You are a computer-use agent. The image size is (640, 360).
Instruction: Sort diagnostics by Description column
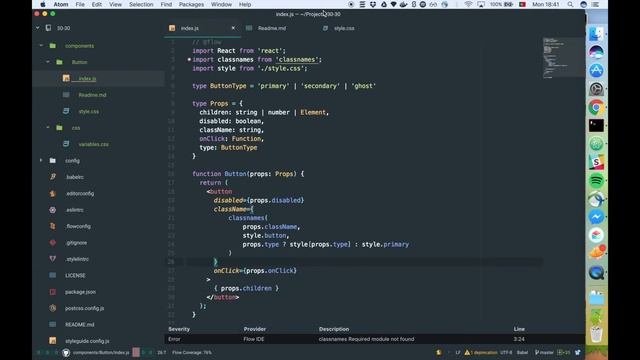334,329
